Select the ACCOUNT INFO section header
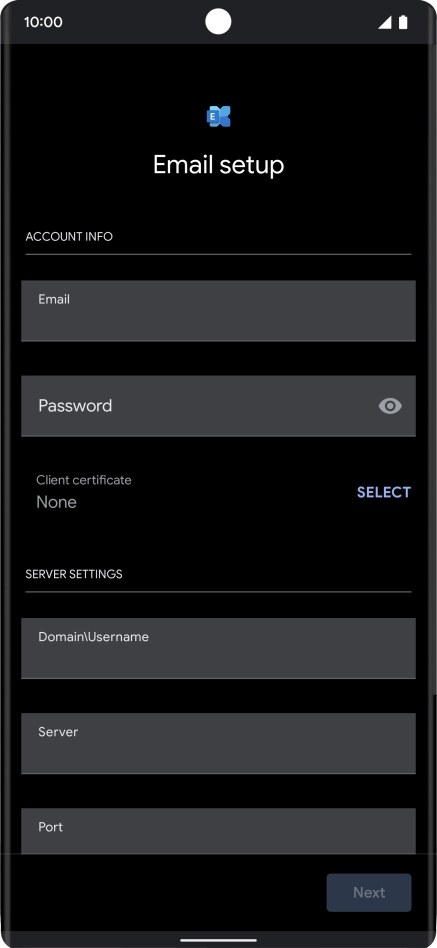The image size is (437, 948). [69, 236]
